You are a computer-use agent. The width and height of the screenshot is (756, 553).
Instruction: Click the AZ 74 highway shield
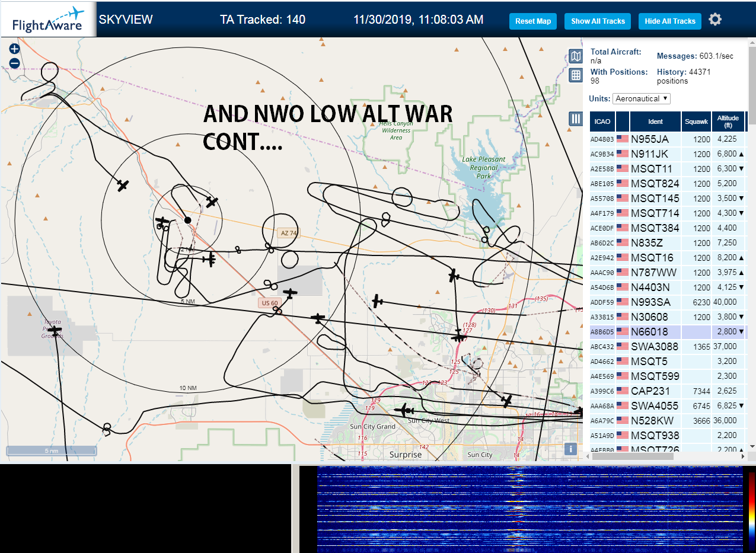(x=289, y=233)
